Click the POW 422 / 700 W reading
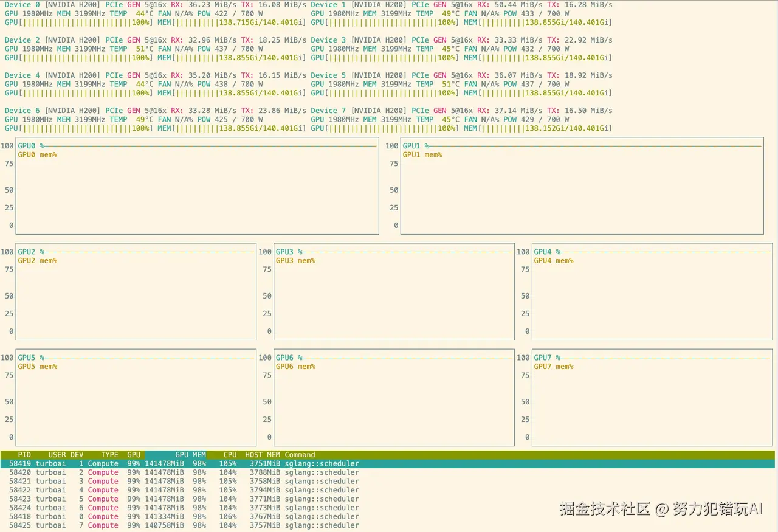778x532 pixels. point(230,13)
